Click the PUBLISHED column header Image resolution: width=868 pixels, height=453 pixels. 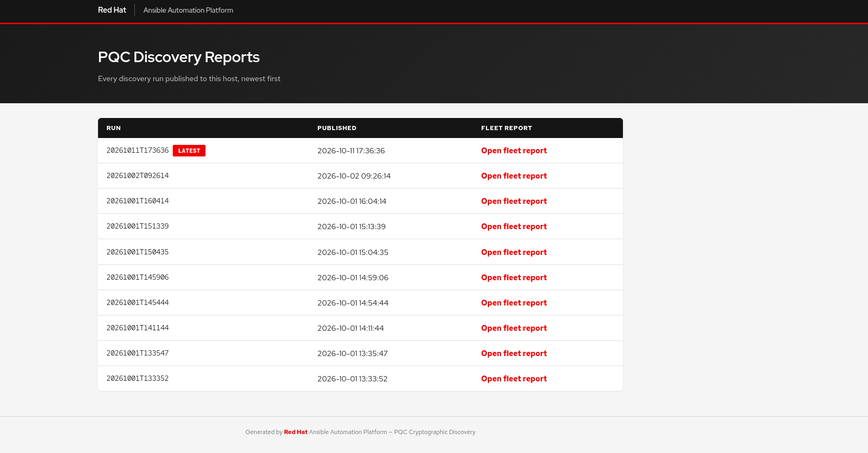[x=337, y=128]
